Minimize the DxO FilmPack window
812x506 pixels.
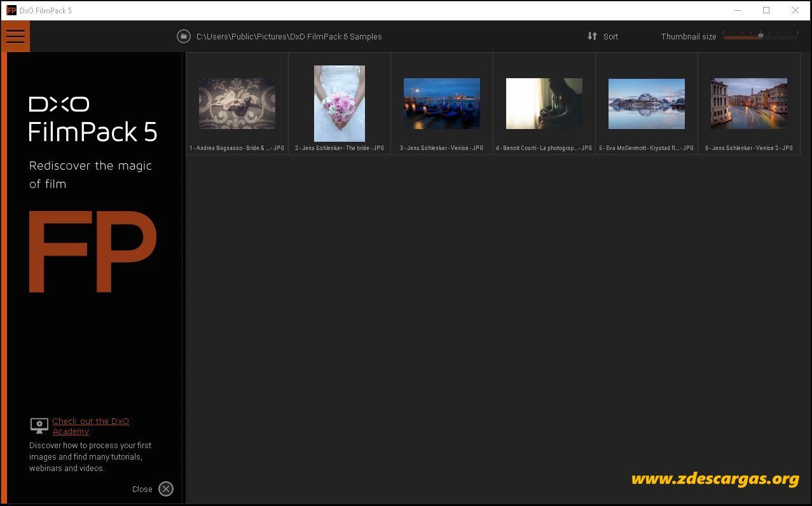(738, 10)
